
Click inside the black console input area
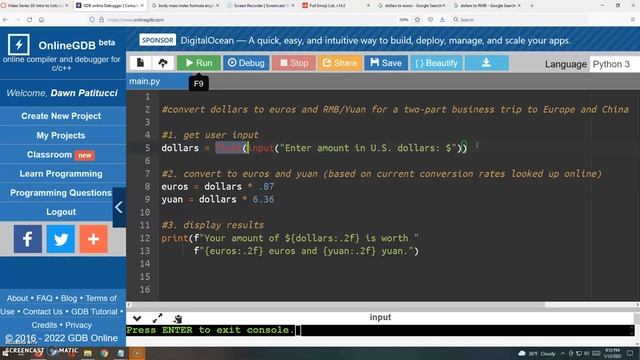380,330
